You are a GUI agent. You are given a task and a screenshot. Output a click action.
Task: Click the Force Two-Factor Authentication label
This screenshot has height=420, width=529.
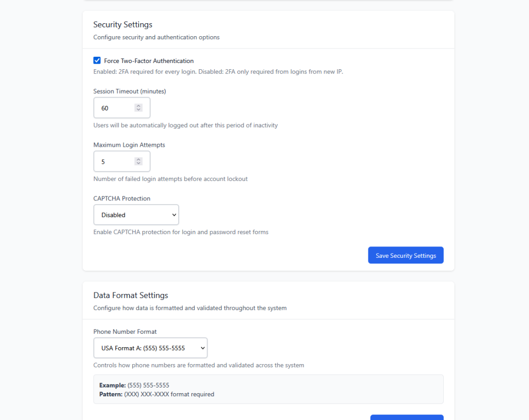[148, 60]
